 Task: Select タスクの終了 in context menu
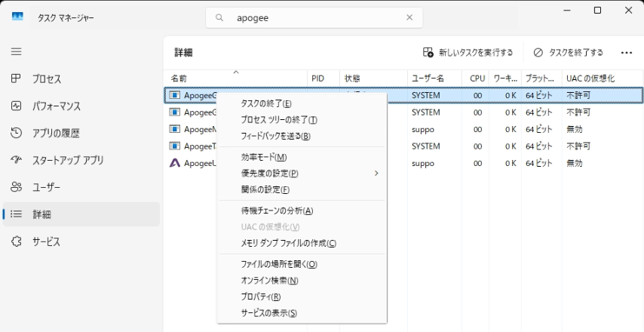pyautogui.click(x=265, y=103)
